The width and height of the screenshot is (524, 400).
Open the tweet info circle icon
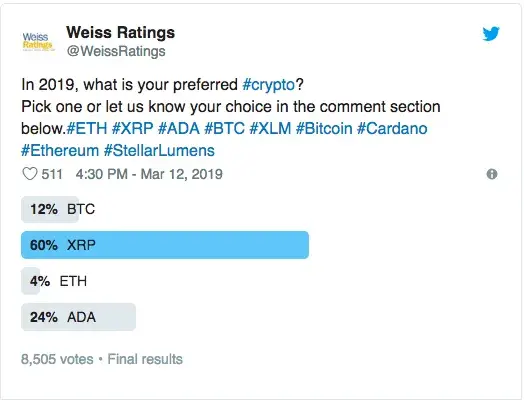pyautogui.click(x=492, y=174)
